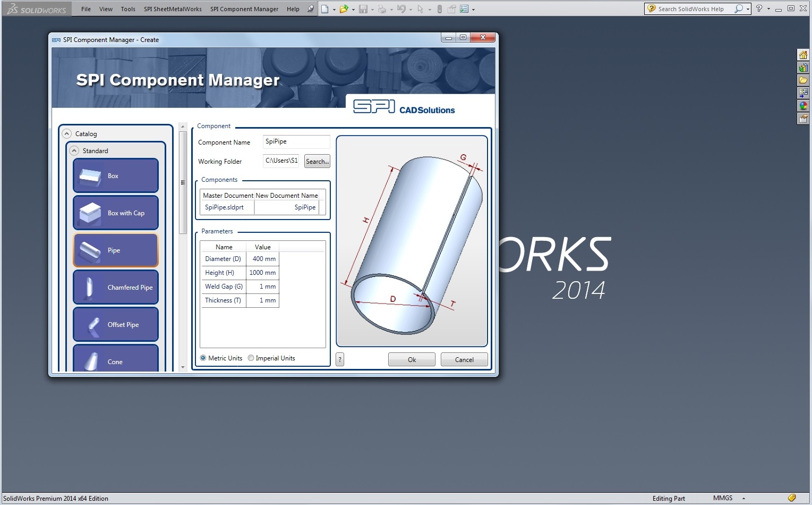Open the search type dropdown arrow
The height and width of the screenshot is (505, 812).
[x=748, y=9]
